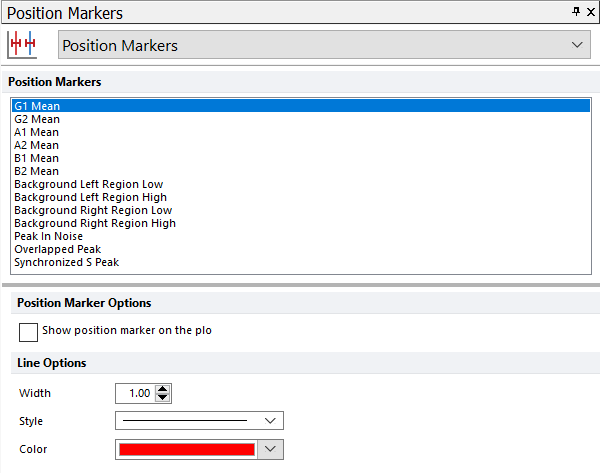Enable Show position marker on the plot
Viewport: 600px width, 473px height.
click(x=28, y=332)
